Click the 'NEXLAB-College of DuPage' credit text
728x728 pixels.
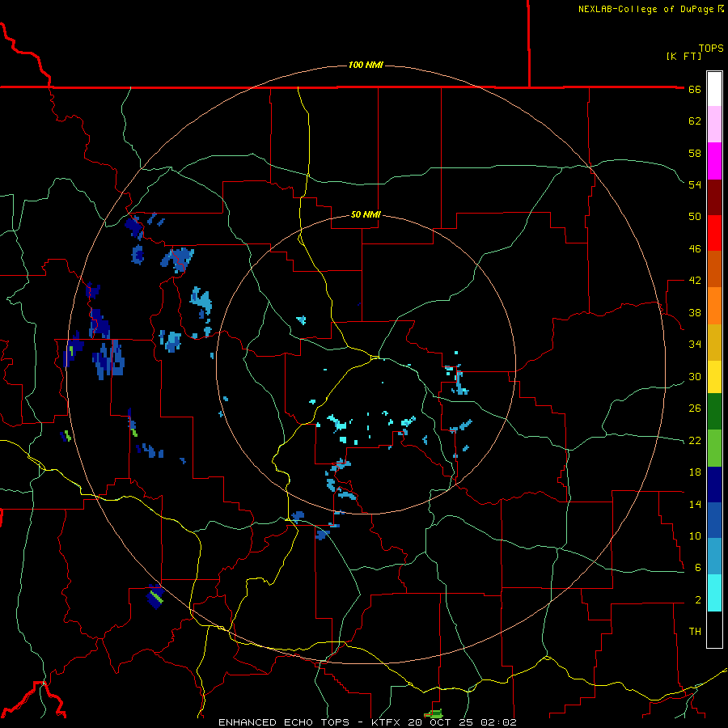(x=646, y=9)
